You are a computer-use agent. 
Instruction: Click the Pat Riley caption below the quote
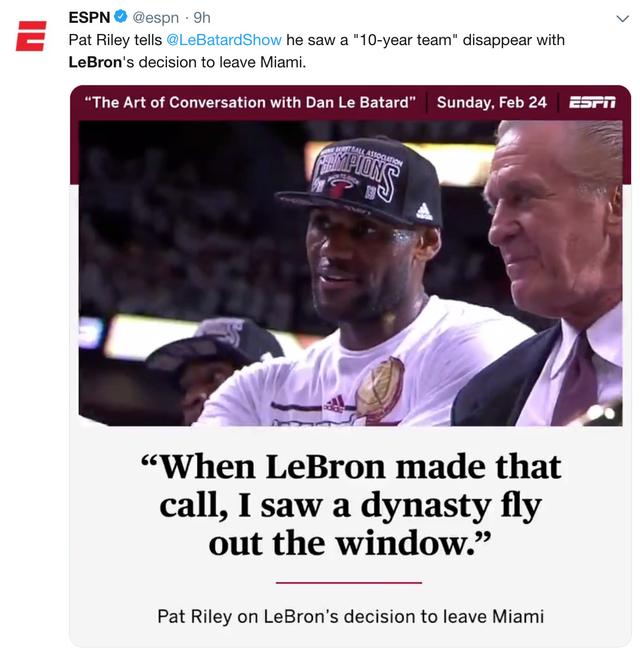tap(351, 617)
